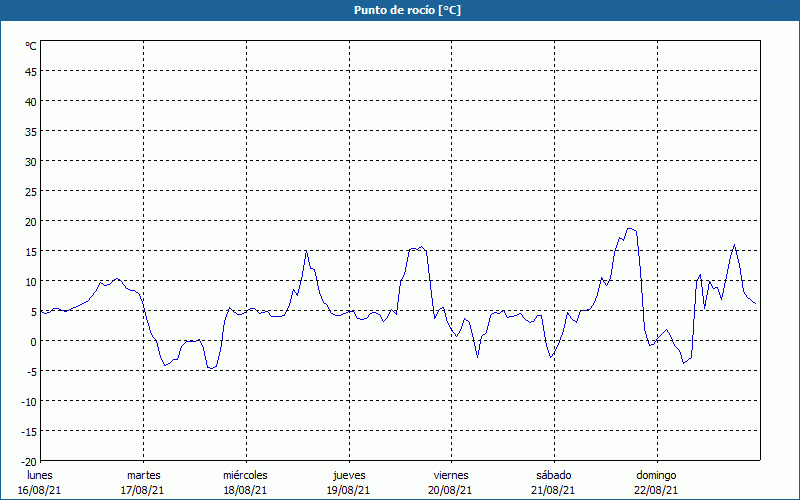
Task: Select the 30 label on the temperature axis
Action: click(x=31, y=161)
